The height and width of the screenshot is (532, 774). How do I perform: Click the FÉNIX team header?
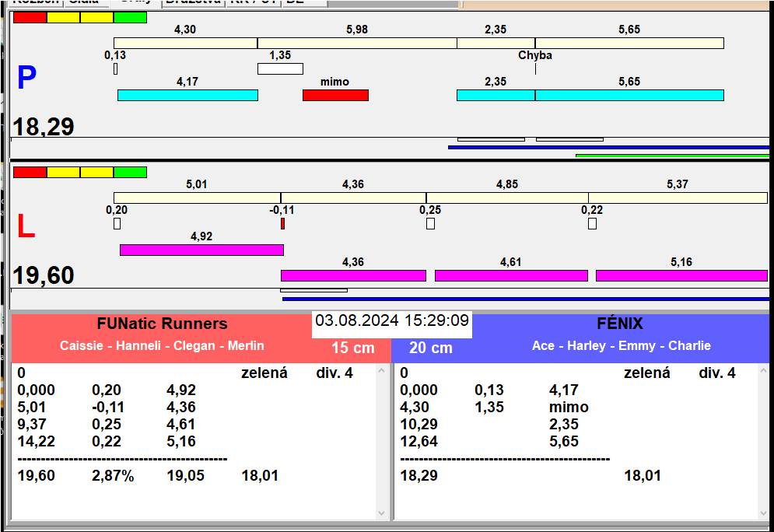point(621,324)
